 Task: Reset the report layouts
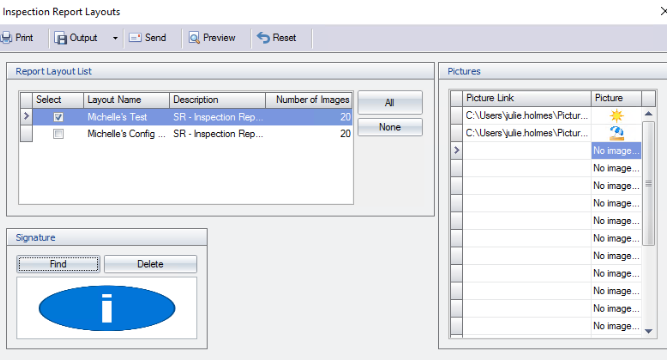[x=276, y=38]
